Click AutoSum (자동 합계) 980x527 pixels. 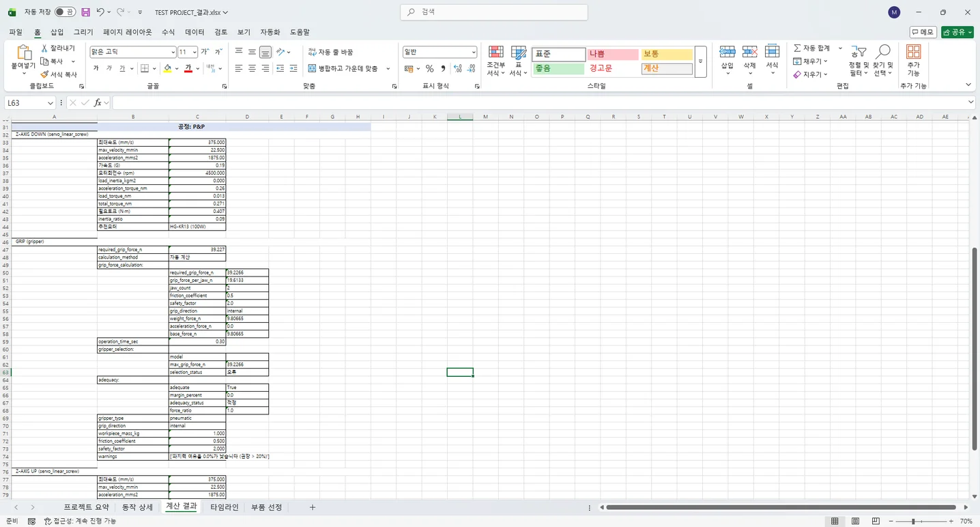click(x=811, y=48)
